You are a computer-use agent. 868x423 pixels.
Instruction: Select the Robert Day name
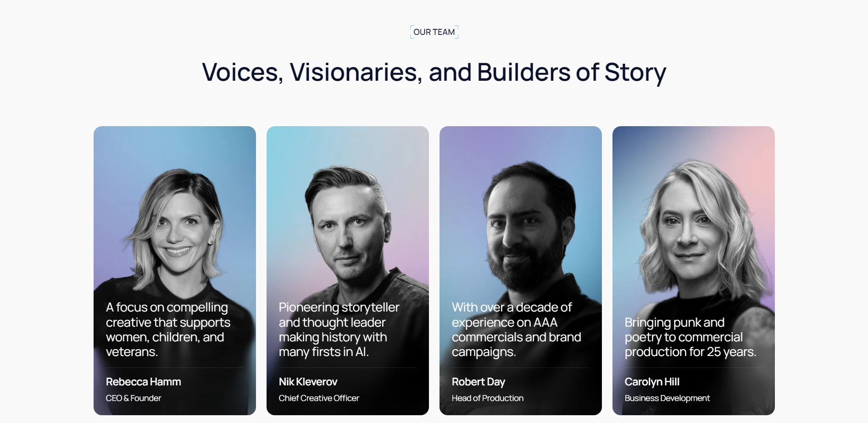click(x=478, y=382)
